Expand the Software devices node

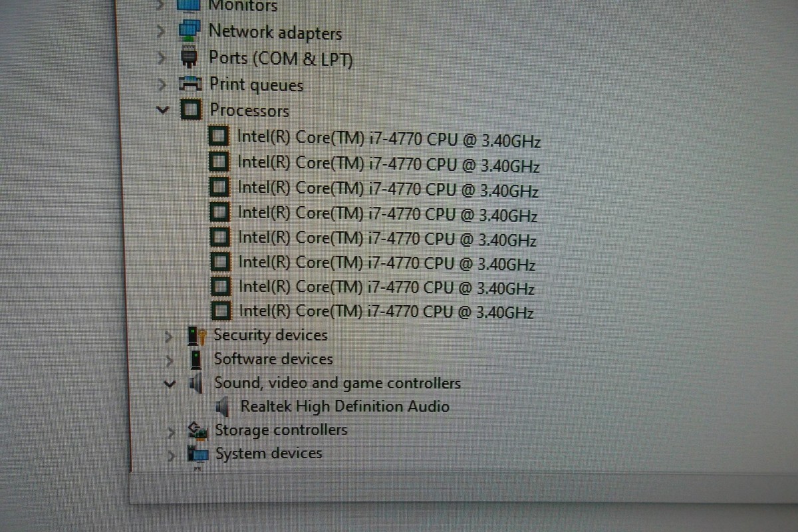click(x=170, y=360)
